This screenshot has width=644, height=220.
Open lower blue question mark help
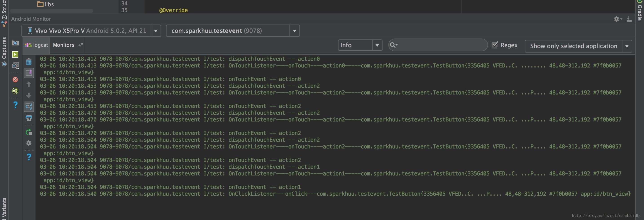point(29,157)
